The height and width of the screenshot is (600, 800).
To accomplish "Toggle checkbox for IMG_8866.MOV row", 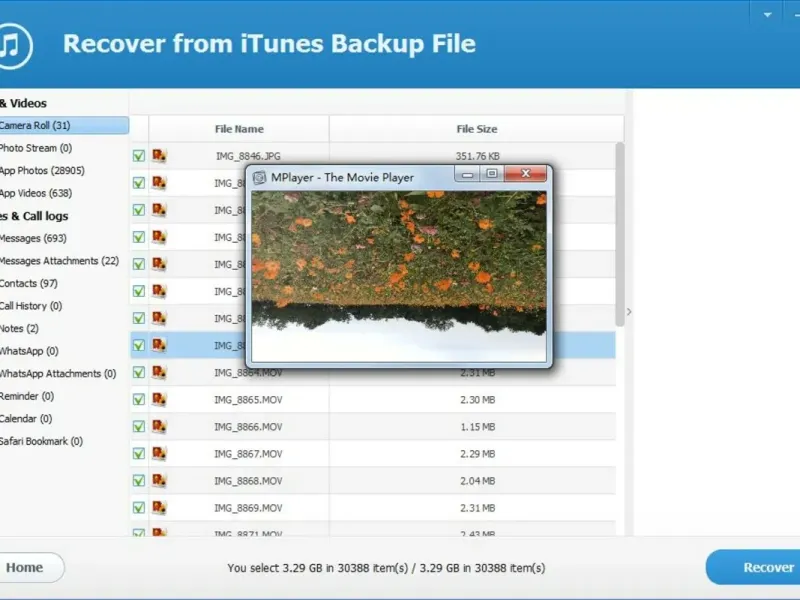I will (x=138, y=427).
